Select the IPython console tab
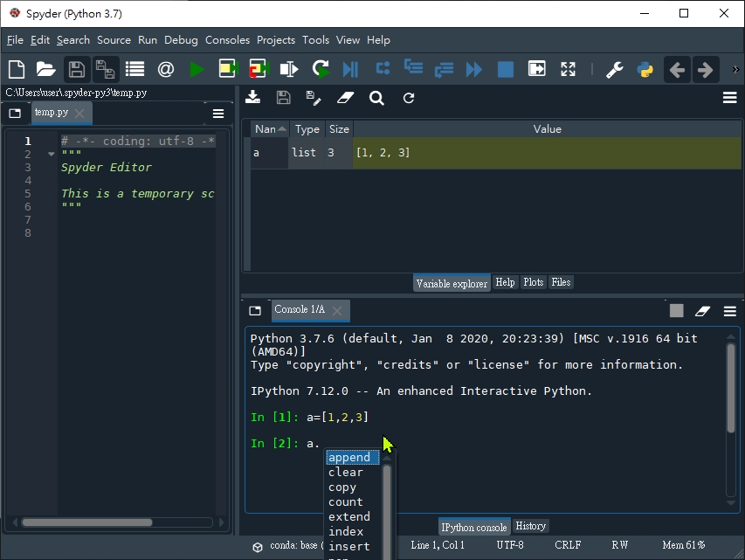 click(474, 527)
